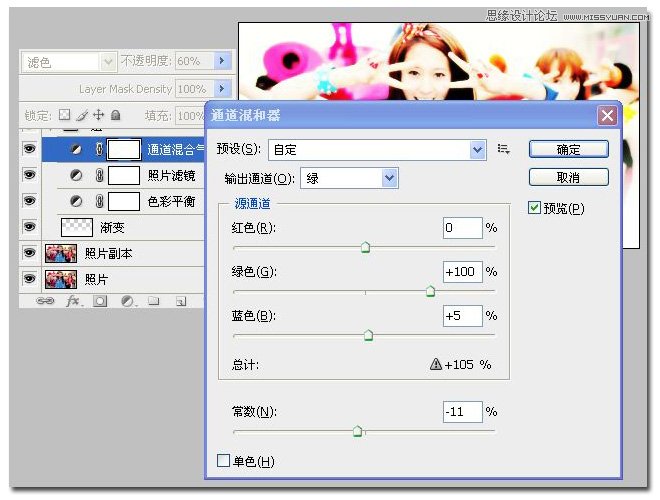Toggle the 预览(P) checkbox

(534, 207)
